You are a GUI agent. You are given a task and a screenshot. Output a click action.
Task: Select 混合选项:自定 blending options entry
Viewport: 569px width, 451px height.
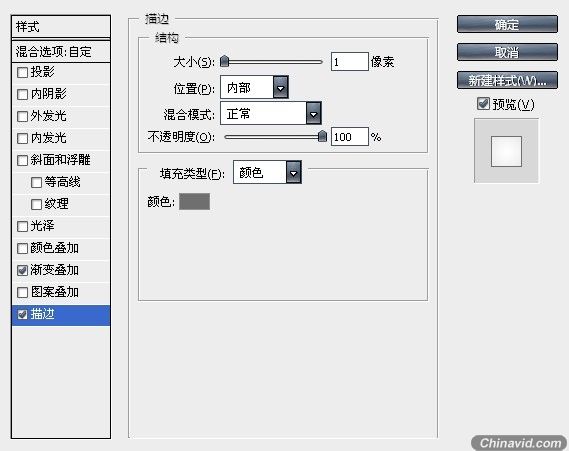pyautogui.click(x=61, y=52)
